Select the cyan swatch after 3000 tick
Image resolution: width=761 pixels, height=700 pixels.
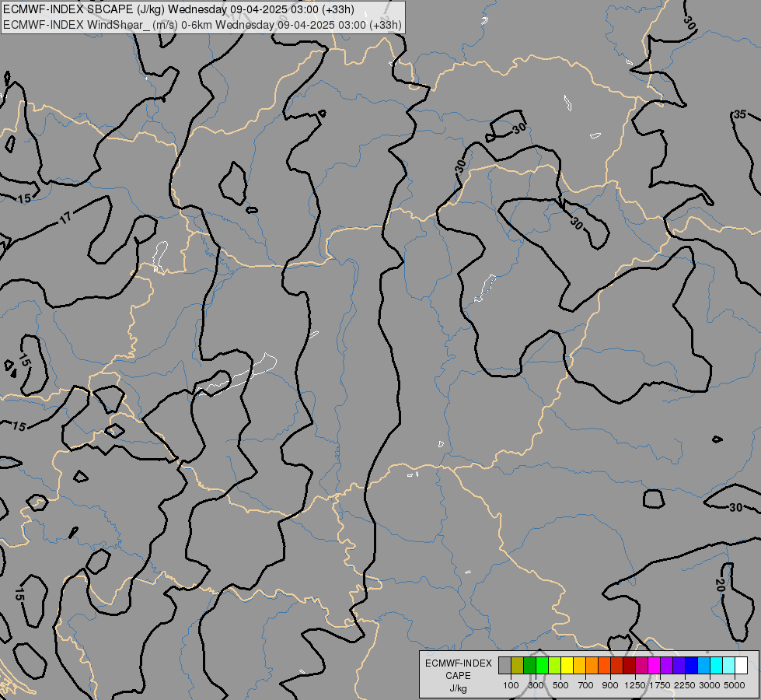(x=717, y=665)
